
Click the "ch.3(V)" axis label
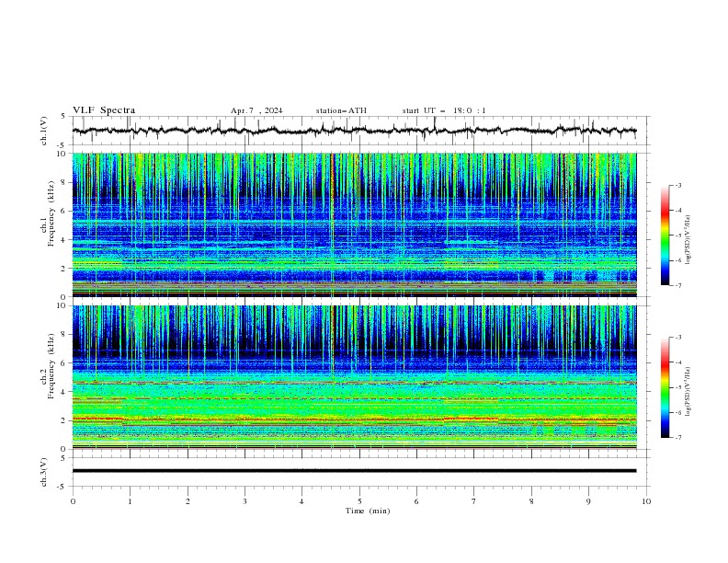tap(44, 472)
